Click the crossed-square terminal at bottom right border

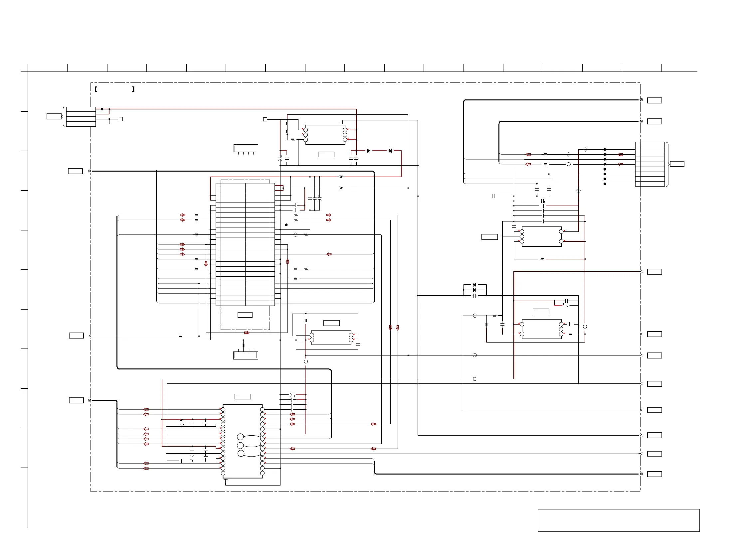(x=641, y=474)
